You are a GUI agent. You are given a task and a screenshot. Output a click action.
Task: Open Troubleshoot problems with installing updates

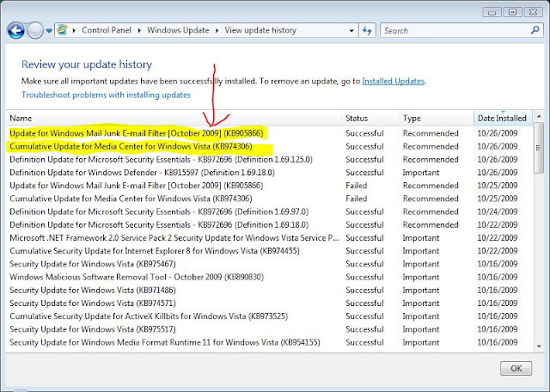click(x=106, y=95)
